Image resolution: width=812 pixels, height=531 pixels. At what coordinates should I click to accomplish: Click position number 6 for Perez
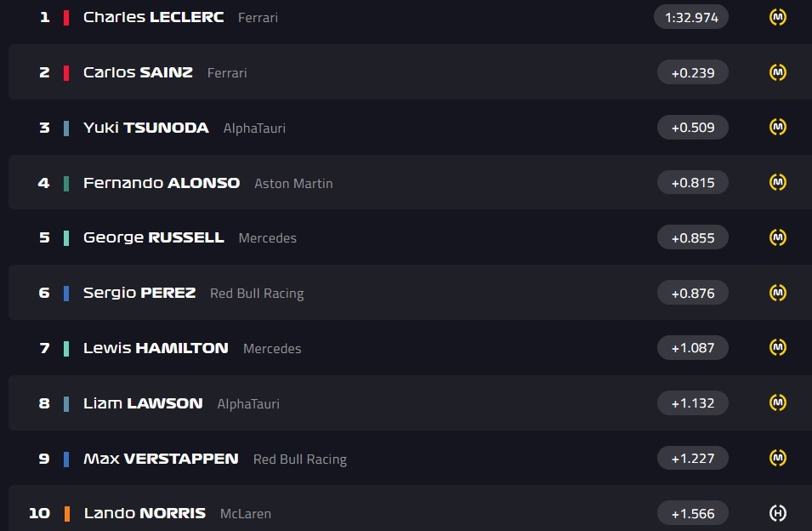[x=44, y=293]
